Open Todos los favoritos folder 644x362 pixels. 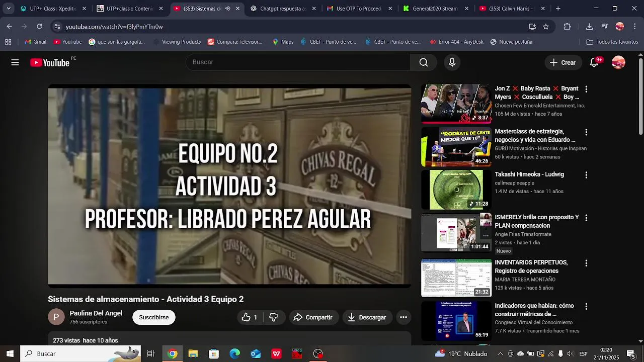point(612,42)
